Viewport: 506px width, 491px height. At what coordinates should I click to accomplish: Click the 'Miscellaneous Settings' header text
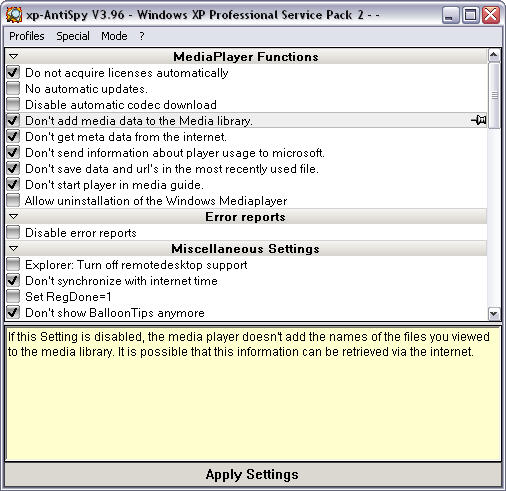[x=245, y=249]
